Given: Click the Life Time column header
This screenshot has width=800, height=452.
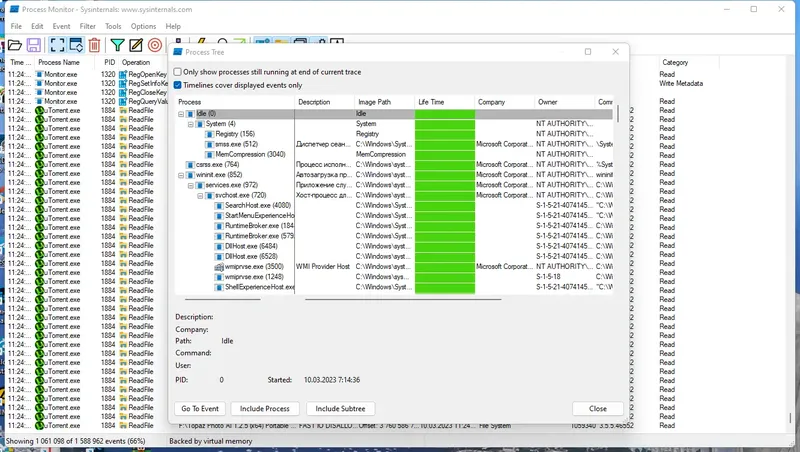Looking at the screenshot, I should click(444, 102).
